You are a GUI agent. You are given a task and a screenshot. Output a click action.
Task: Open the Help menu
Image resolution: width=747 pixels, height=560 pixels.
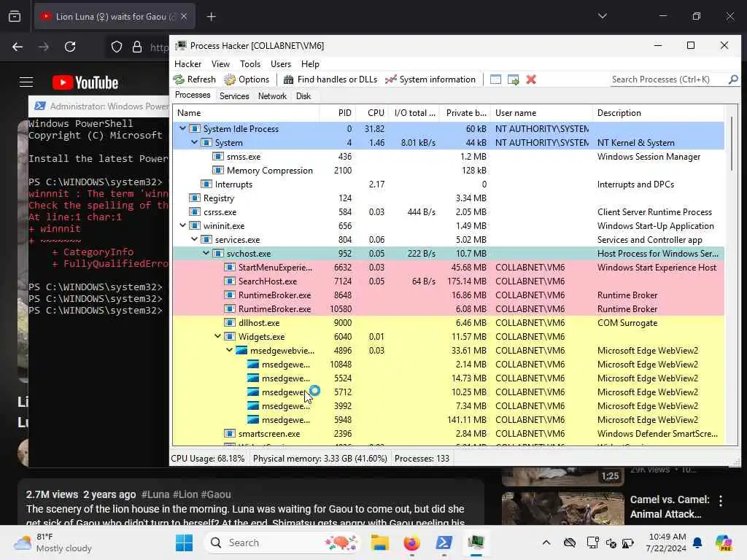tap(310, 64)
